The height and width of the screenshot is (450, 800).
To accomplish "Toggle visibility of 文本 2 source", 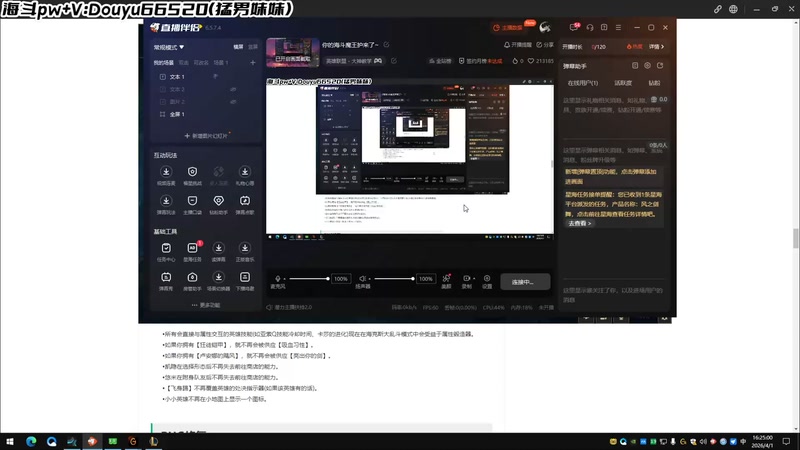I will (x=233, y=89).
